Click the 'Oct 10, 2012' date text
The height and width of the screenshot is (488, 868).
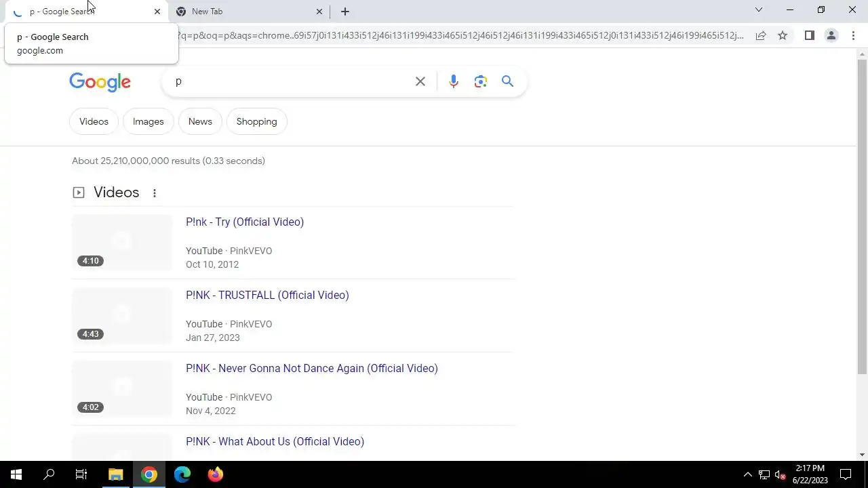point(212,264)
